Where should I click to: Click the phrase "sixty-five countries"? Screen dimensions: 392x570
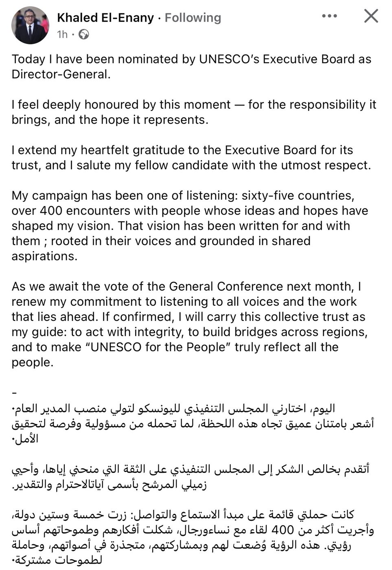pyautogui.click(x=298, y=196)
